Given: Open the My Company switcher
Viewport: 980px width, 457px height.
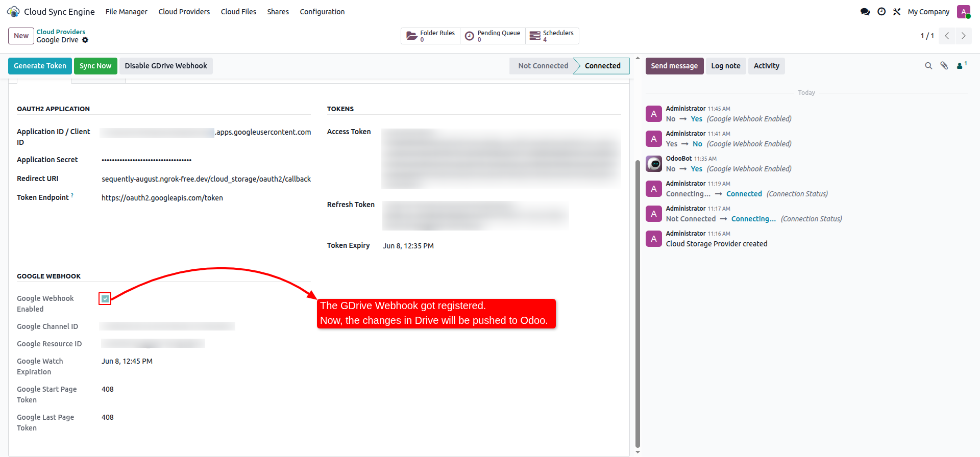Looking at the screenshot, I should [x=928, y=12].
